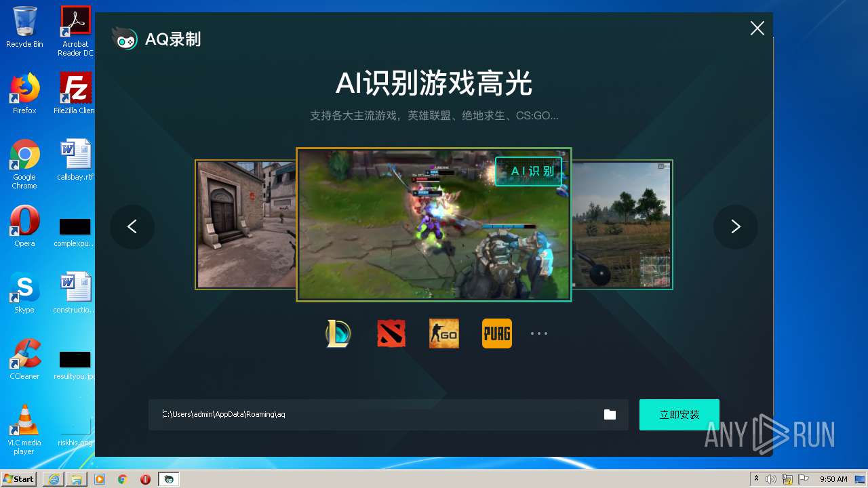The image size is (868, 488).
Task: Select the PUBG screenshot on the right
Action: 622,224
